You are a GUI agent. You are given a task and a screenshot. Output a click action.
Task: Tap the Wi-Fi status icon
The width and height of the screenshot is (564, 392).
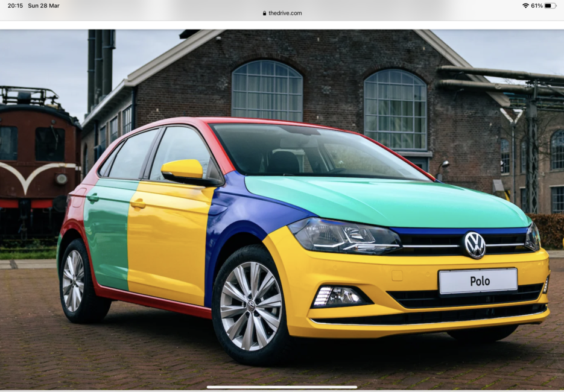click(x=525, y=6)
